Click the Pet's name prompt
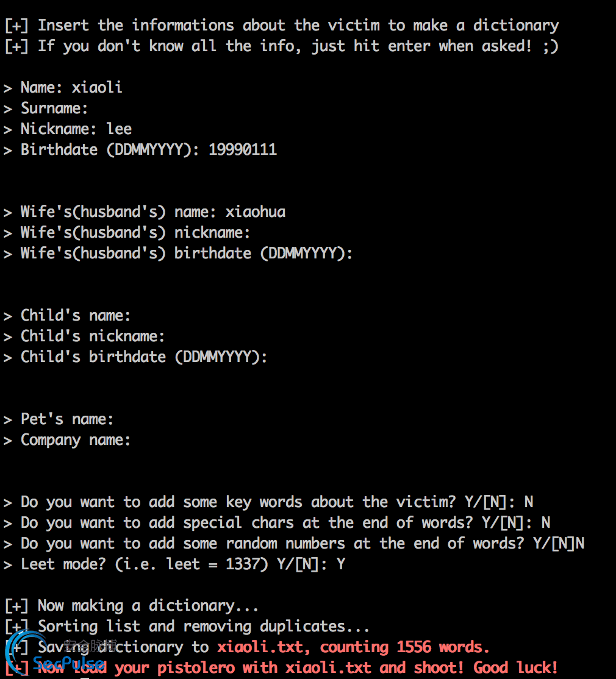The width and height of the screenshot is (616, 679). point(59,419)
